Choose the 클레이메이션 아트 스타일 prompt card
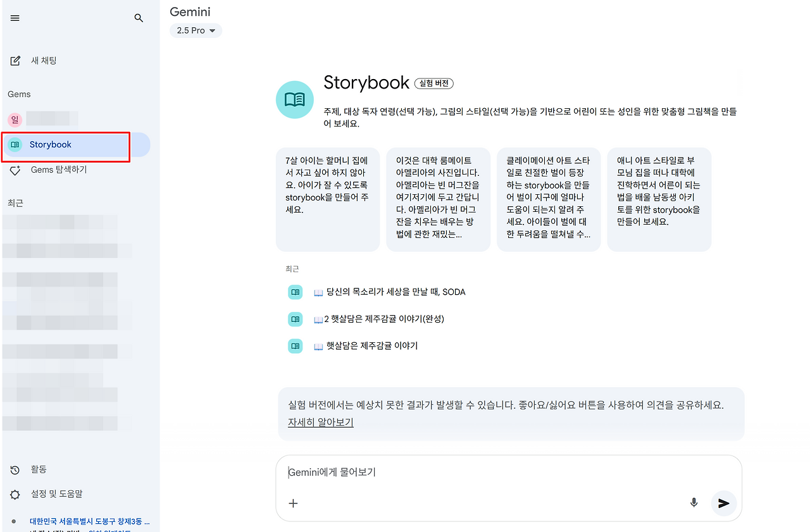810x532 pixels. [549, 199]
